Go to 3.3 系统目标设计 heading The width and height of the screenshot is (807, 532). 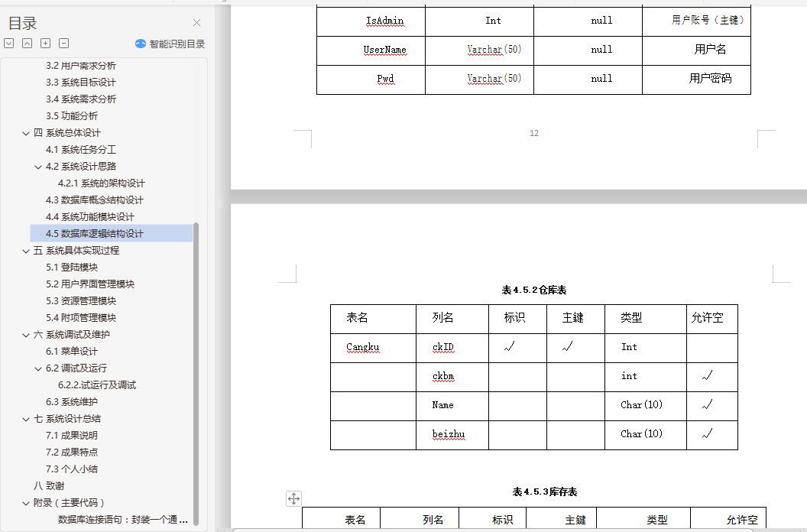(x=81, y=83)
